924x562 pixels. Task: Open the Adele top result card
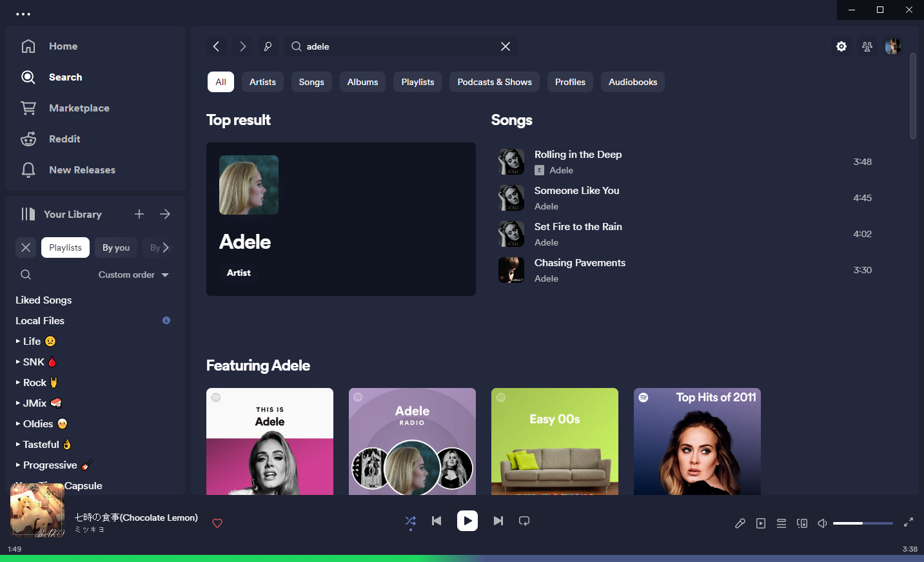(x=341, y=219)
